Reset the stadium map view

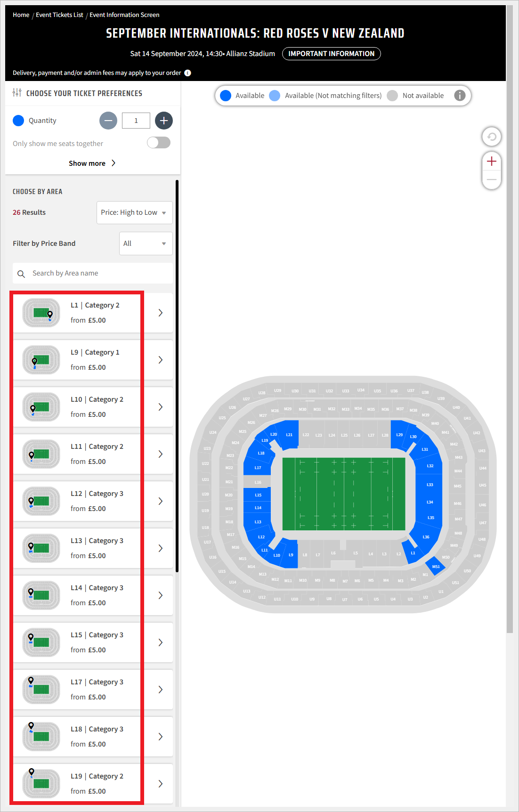pyautogui.click(x=491, y=137)
